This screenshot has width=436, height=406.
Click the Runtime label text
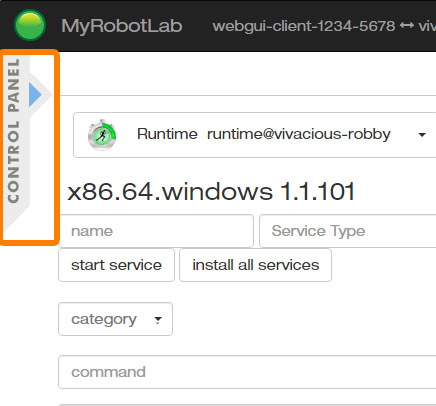point(167,134)
